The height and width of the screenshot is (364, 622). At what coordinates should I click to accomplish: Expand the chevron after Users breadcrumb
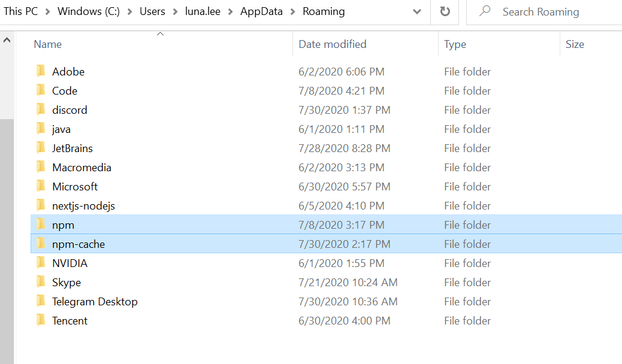[174, 11]
